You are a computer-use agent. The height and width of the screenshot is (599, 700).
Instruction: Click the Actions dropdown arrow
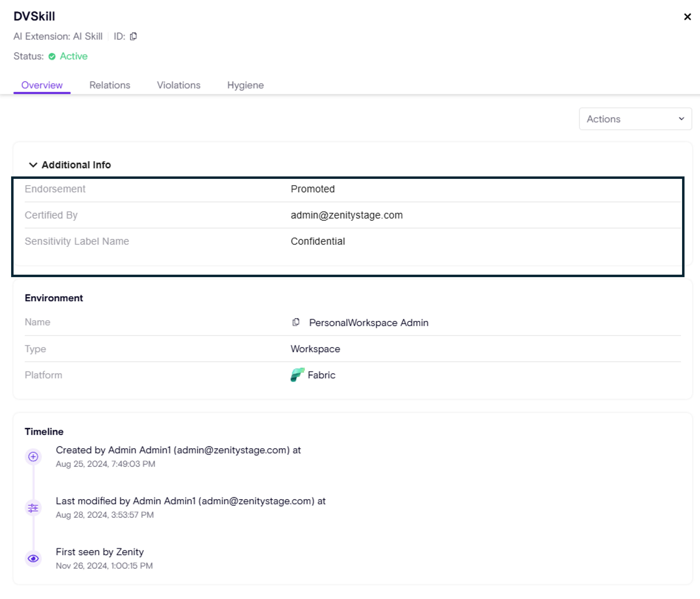681,119
